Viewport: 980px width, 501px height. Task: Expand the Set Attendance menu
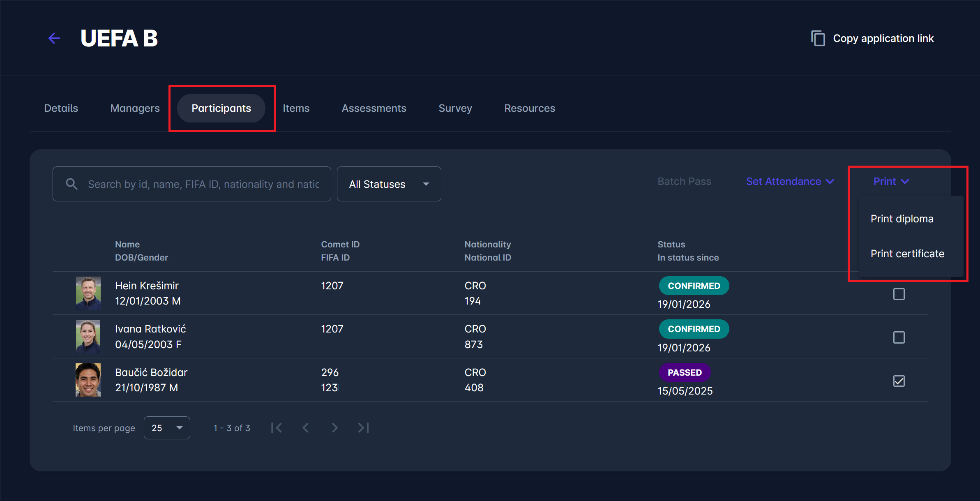(x=790, y=181)
